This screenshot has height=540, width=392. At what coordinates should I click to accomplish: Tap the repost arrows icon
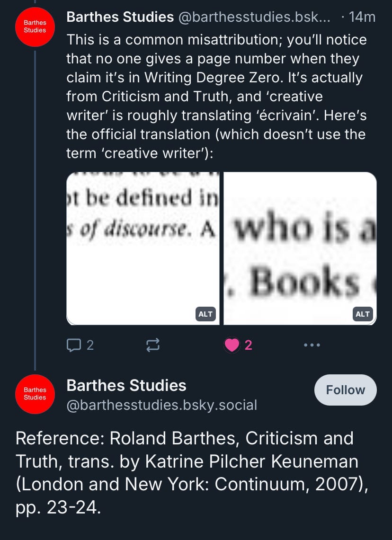point(153,345)
